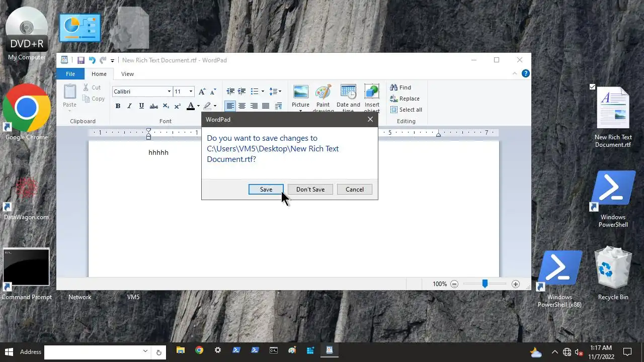Open Google Chrome desktop shortcut
The height and width of the screenshot is (362, 644).
27,112
